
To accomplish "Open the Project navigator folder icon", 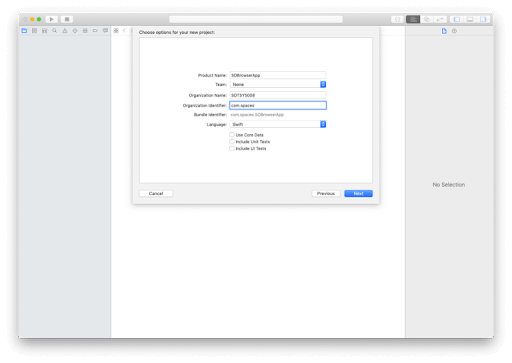I will tap(24, 31).
